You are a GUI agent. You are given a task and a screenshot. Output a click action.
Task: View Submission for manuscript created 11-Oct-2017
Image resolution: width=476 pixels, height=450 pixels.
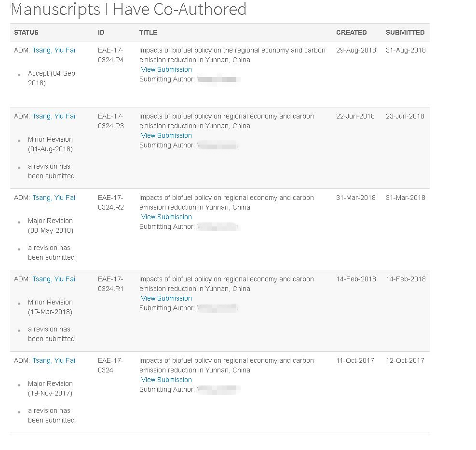[x=166, y=380]
